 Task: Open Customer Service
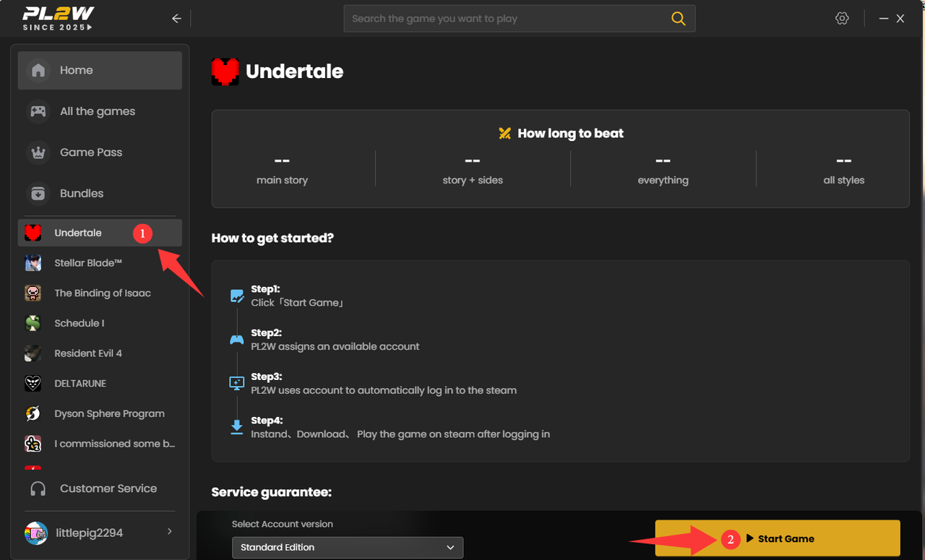click(x=100, y=488)
